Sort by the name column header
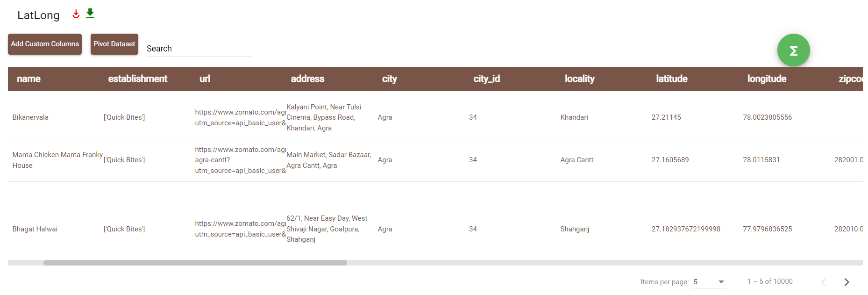Image resolution: width=868 pixels, height=295 pixels. pyautogui.click(x=28, y=79)
